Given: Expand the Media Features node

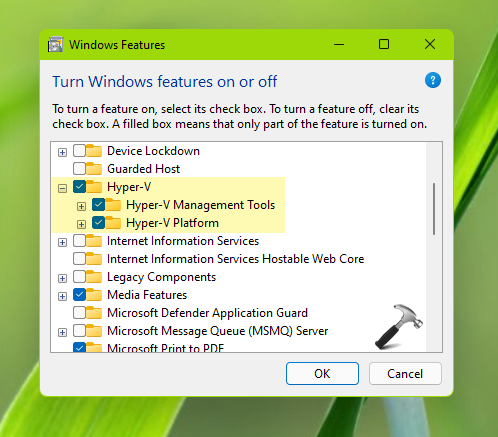Looking at the screenshot, I should [x=62, y=297].
